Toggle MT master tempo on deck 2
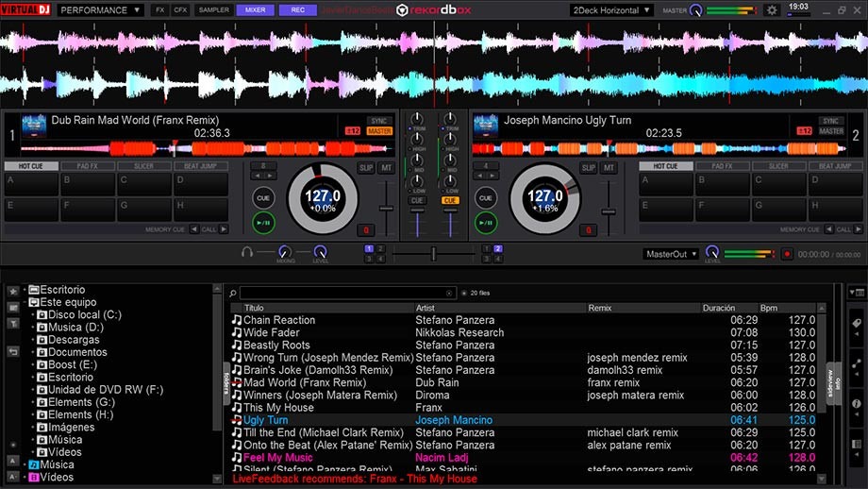The width and height of the screenshot is (868, 489). click(609, 168)
